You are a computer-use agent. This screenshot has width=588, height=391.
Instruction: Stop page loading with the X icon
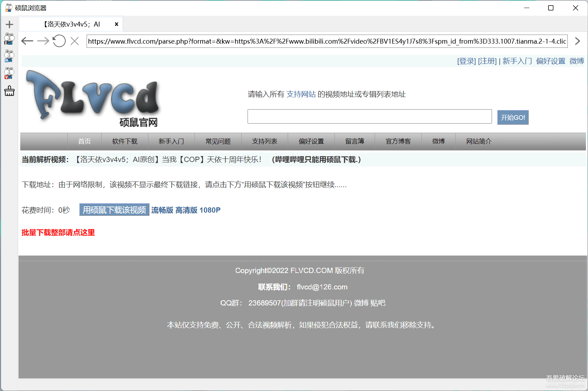(74, 41)
